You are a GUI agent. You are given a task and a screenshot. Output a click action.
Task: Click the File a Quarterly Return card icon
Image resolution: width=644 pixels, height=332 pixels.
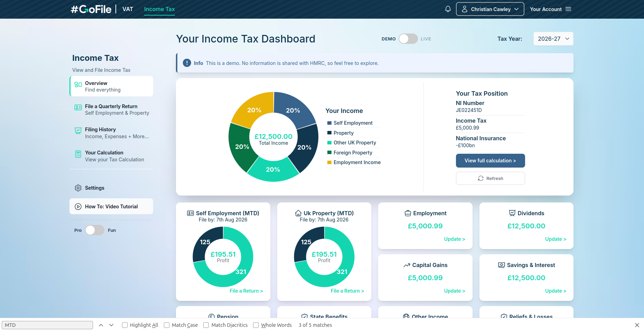point(77,108)
